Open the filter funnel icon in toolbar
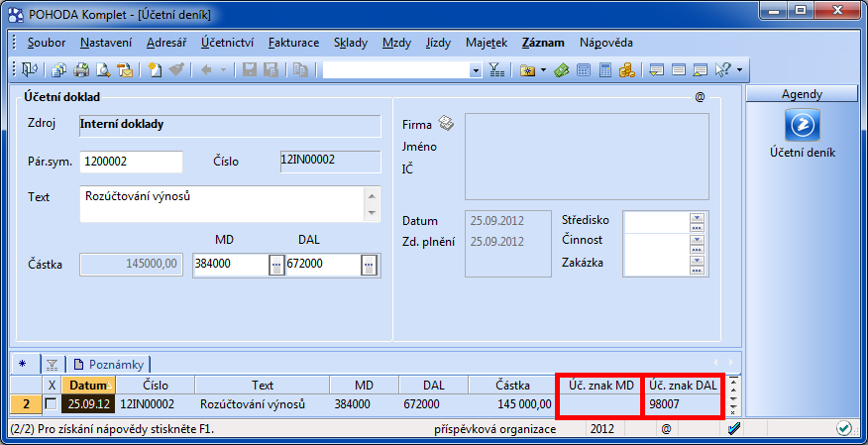Image resolution: width=868 pixels, height=445 pixels. (x=496, y=70)
